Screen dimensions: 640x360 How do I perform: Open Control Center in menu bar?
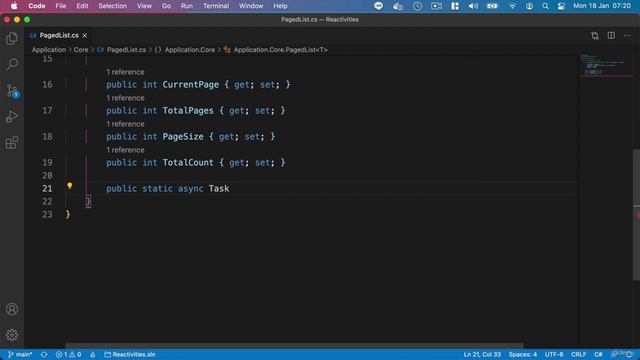coord(562,6)
